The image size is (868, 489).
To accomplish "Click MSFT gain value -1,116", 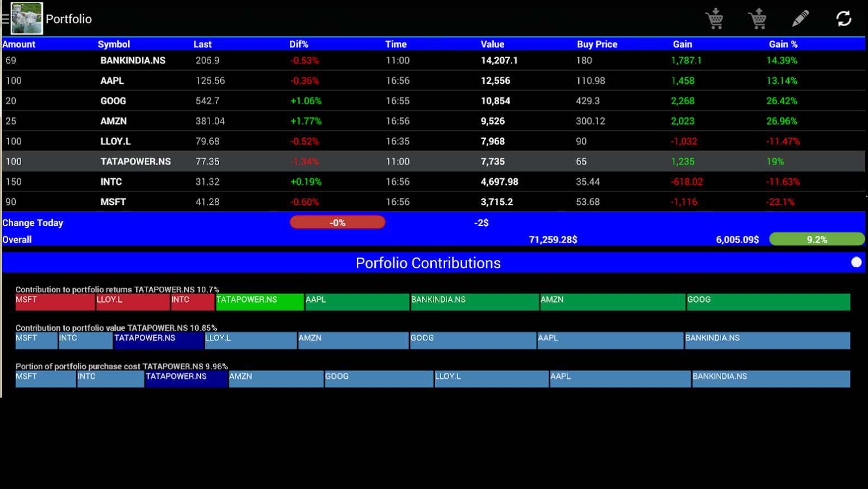I will [684, 202].
